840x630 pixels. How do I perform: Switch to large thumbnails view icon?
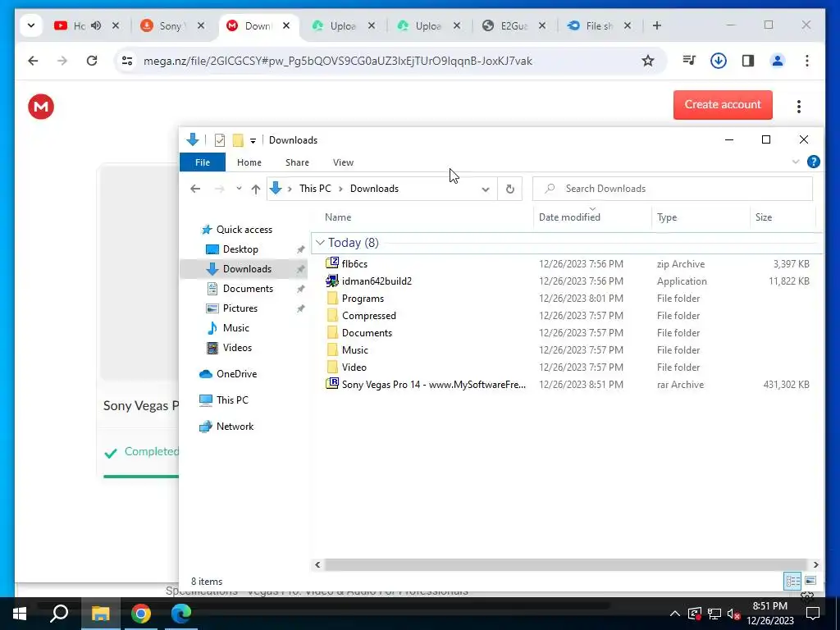tap(810, 581)
